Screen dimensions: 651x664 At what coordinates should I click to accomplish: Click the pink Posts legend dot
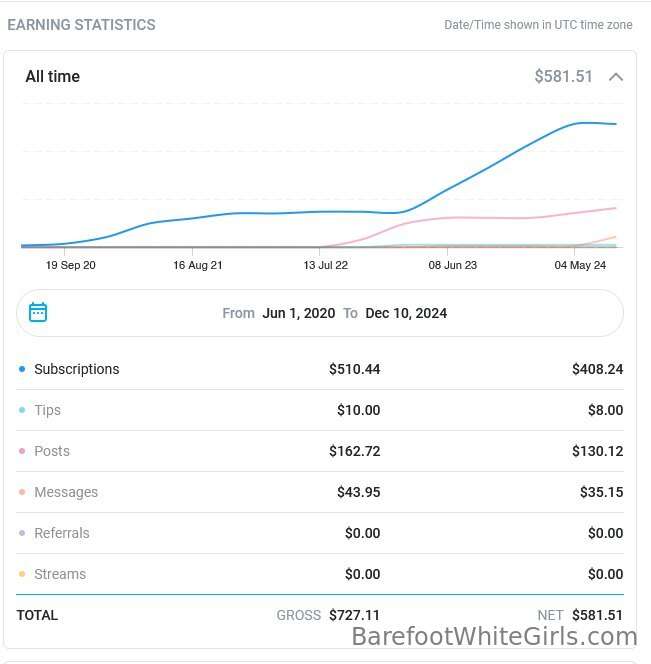[22, 451]
